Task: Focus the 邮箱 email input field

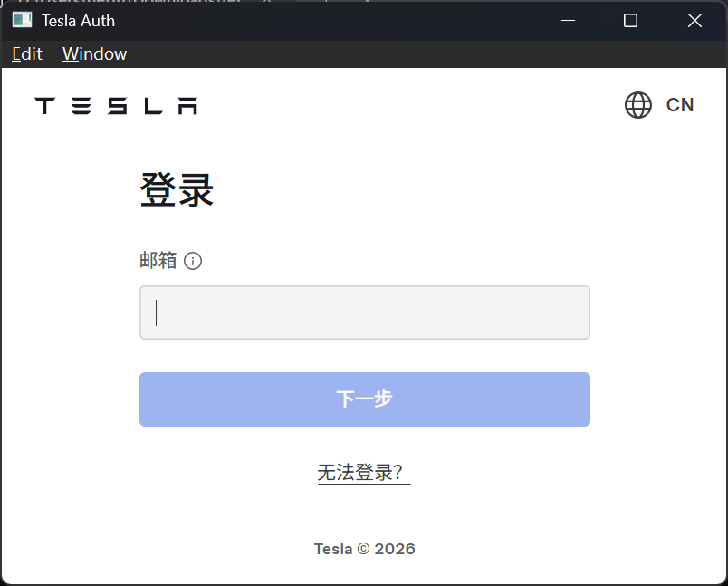Action: [x=365, y=312]
